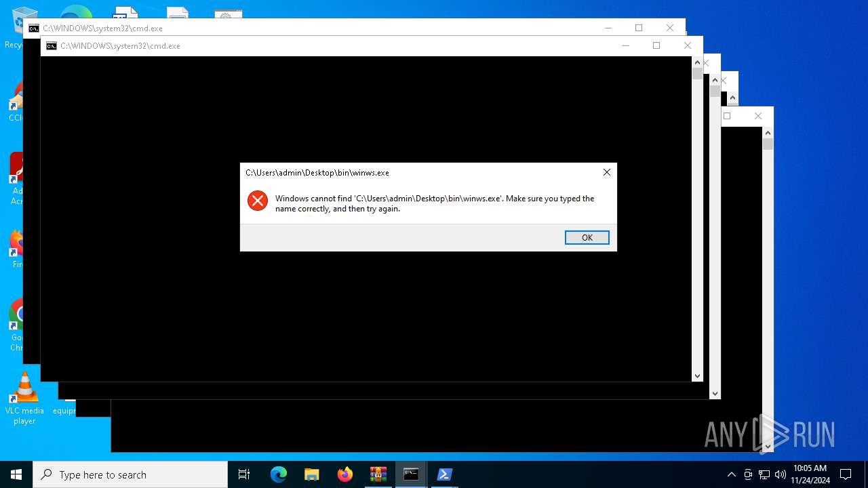Click scroll up arrow in front cmd window
The width and height of the screenshot is (868, 488).
(697, 62)
